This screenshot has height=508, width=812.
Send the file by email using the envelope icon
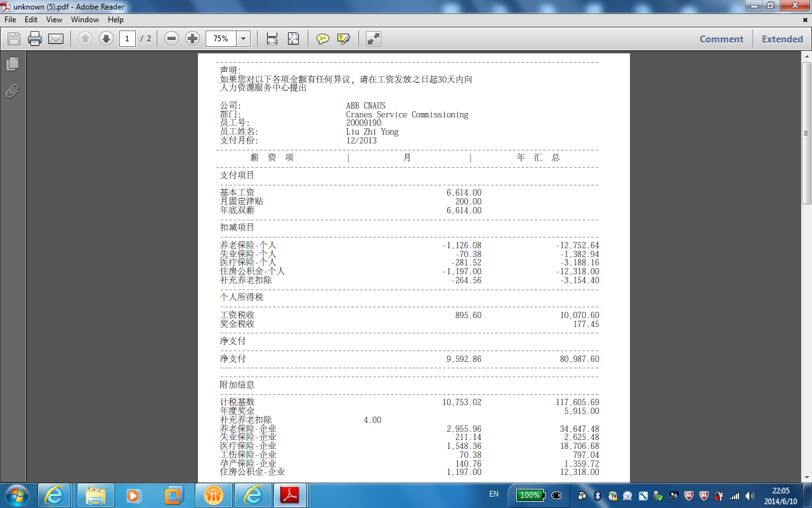click(x=56, y=39)
